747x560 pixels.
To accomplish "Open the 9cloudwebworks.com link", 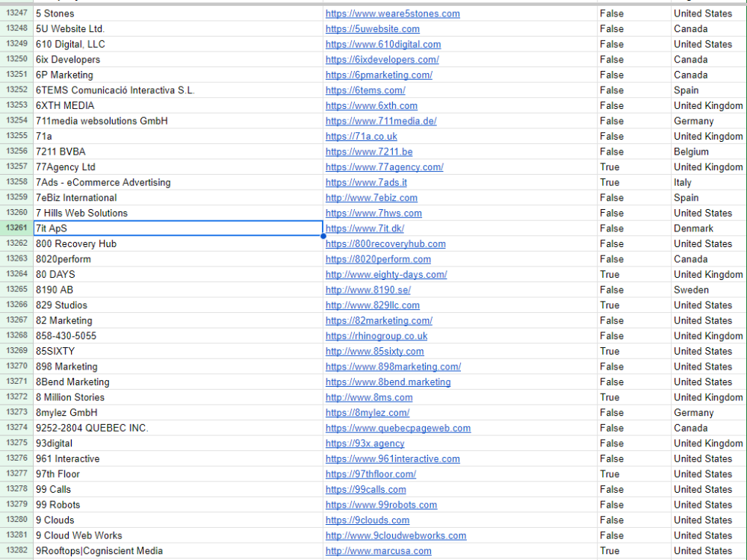I will pos(395,535).
